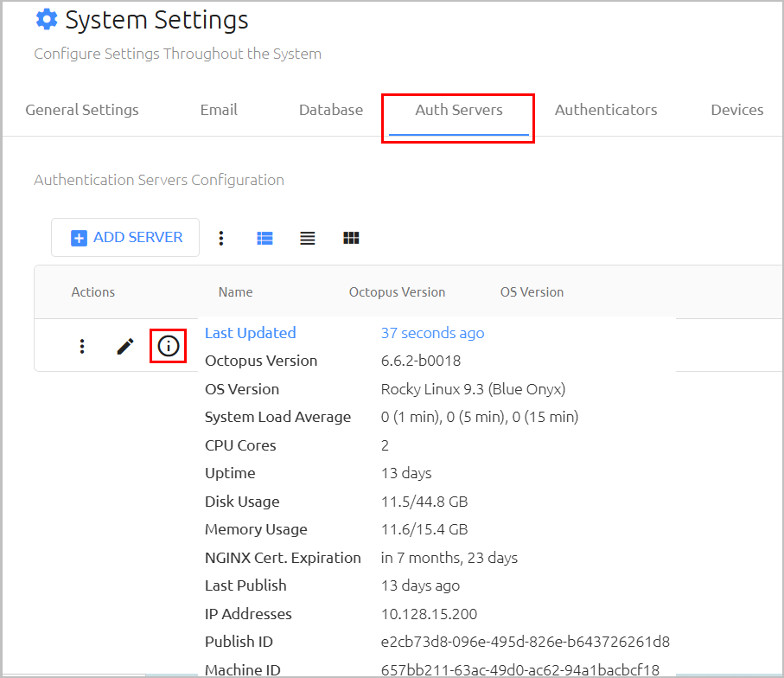Click NGINX Cert. Expiration value
This screenshot has height=678, width=784.
click(x=449, y=558)
